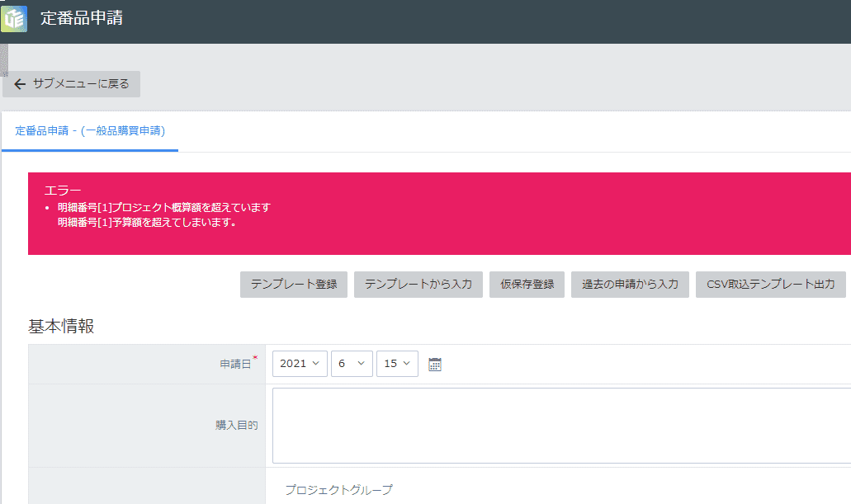Export with CSV取込テンプレート出力

click(x=770, y=284)
